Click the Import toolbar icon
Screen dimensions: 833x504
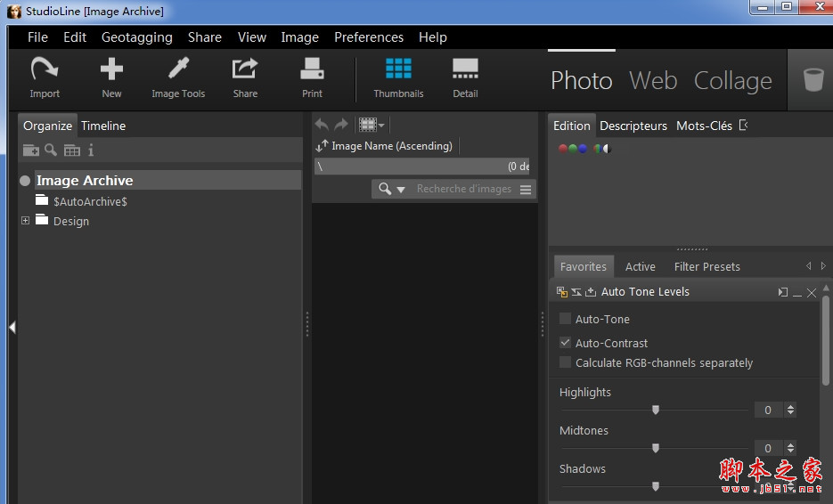tap(44, 69)
